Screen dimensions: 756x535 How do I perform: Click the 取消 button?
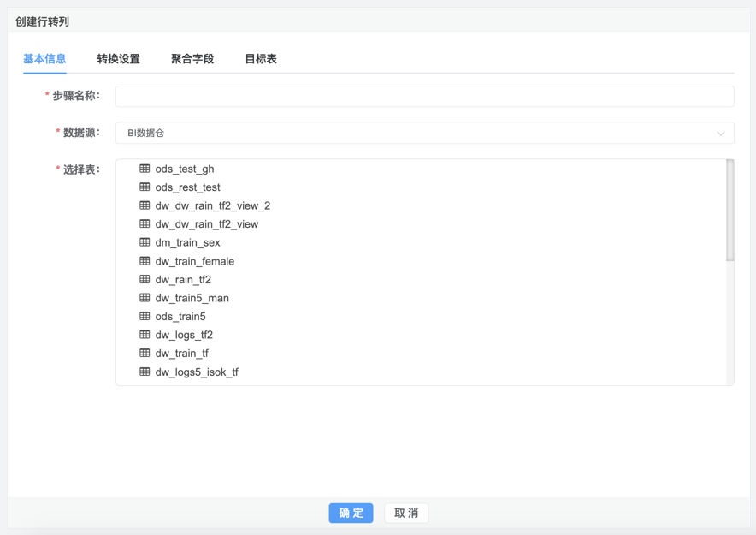(406, 513)
